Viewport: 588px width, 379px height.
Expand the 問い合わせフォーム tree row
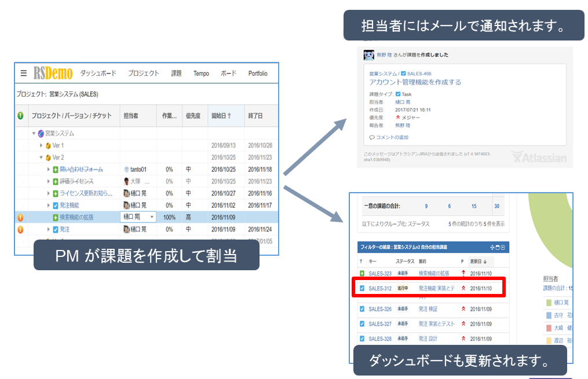coord(49,170)
